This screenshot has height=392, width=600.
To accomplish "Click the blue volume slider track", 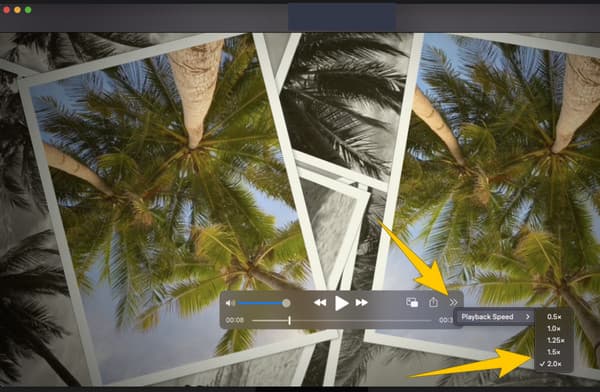I will (260, 303).
